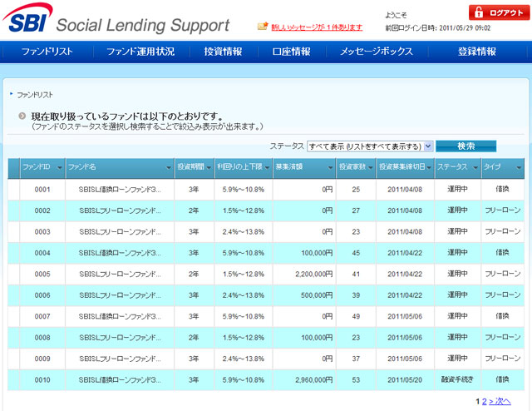This screenshot has width=532, height=411.
Task: Select fund ID 0010 cell
Action: pyautogui.click(x=42, y=380)
